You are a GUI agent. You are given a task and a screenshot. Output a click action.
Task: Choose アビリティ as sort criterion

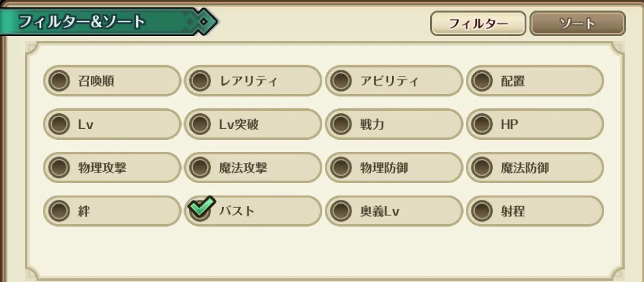click(394, 80)
